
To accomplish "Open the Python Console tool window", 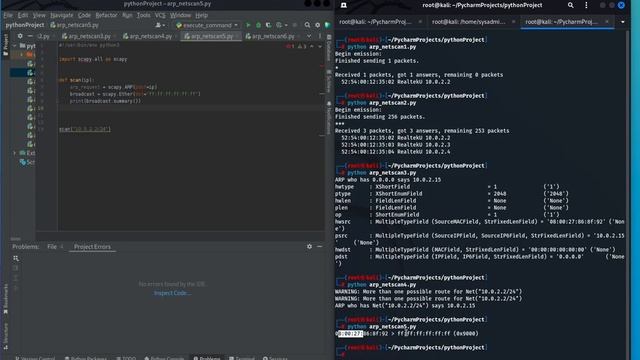I will pyautogui.click(x=164, y=358).
